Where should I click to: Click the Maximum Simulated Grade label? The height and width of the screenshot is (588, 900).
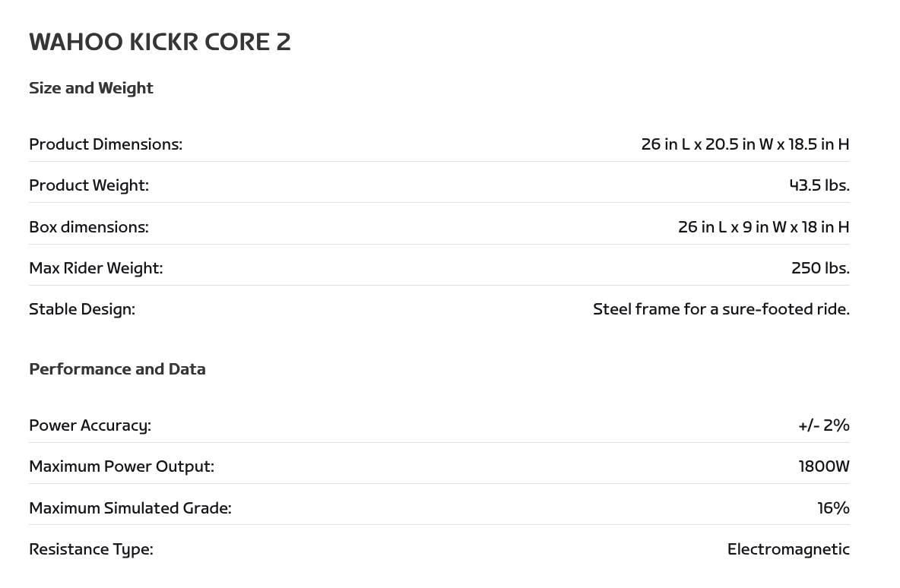[x=130, y=508]
